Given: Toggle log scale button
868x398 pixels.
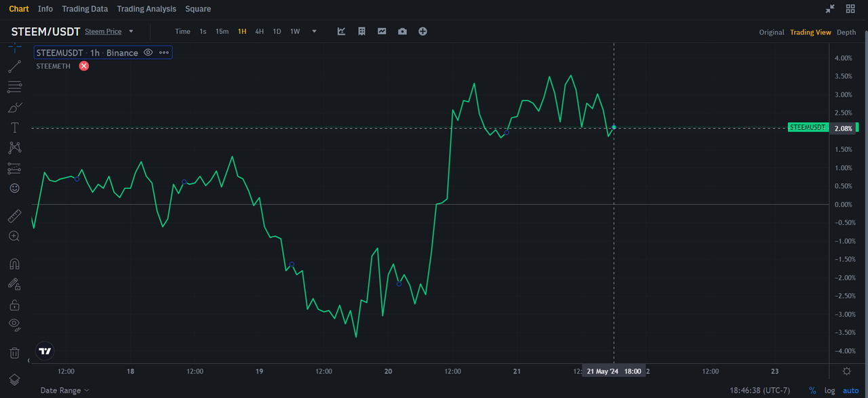Looking at the screenshot, I should coord(830,391).
